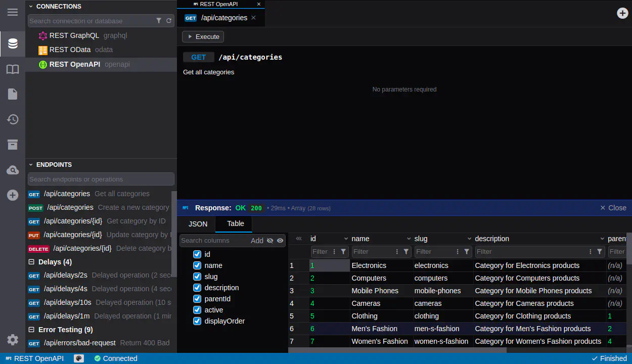632x364 pixels.
Task: Open the settings gear icon
Action: 13,340
